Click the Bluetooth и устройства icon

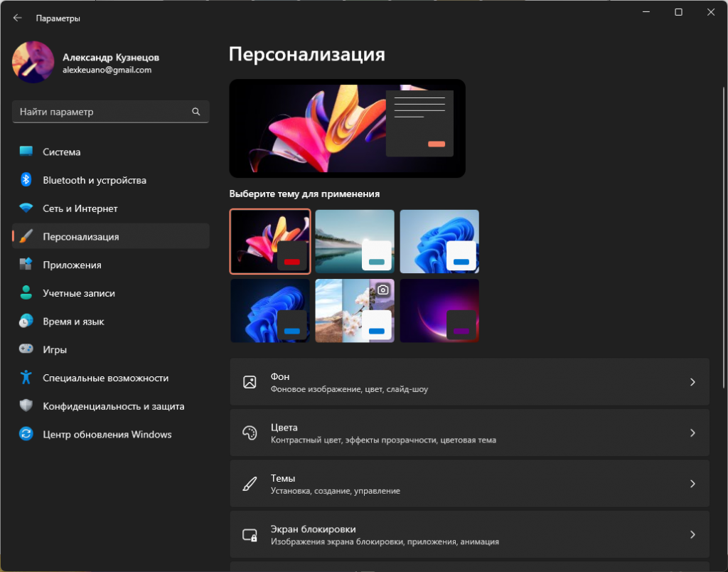[x=26, y=180]
